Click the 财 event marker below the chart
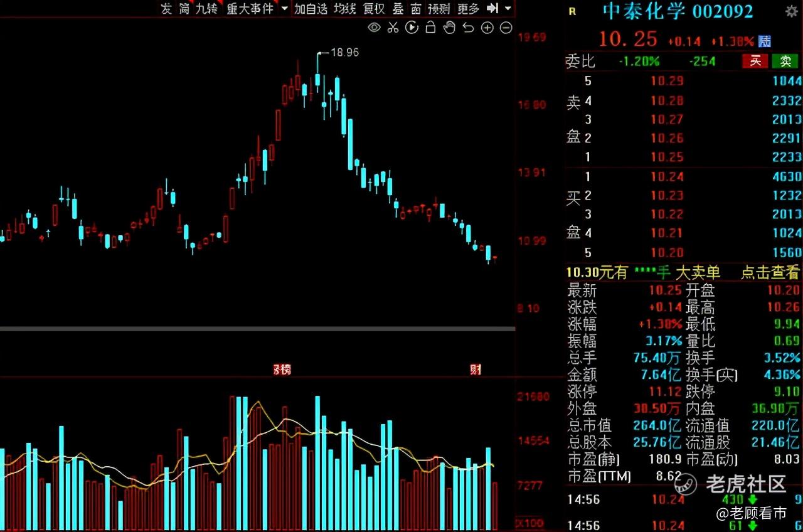 [476, 370]
